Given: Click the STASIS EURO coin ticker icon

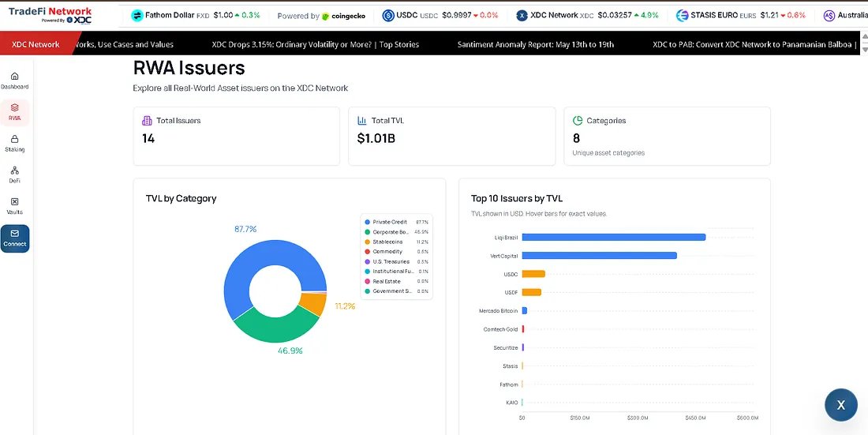Looking at the screenshot, I should pyautogui.click(x=682, y=16).
